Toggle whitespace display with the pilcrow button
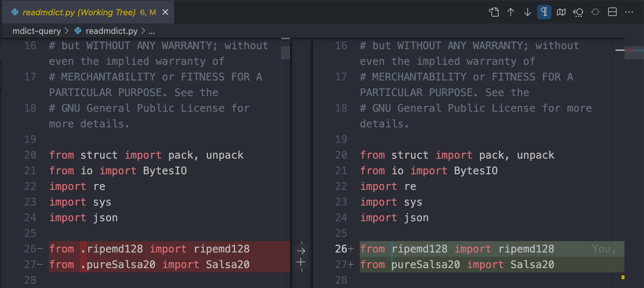 544,12
